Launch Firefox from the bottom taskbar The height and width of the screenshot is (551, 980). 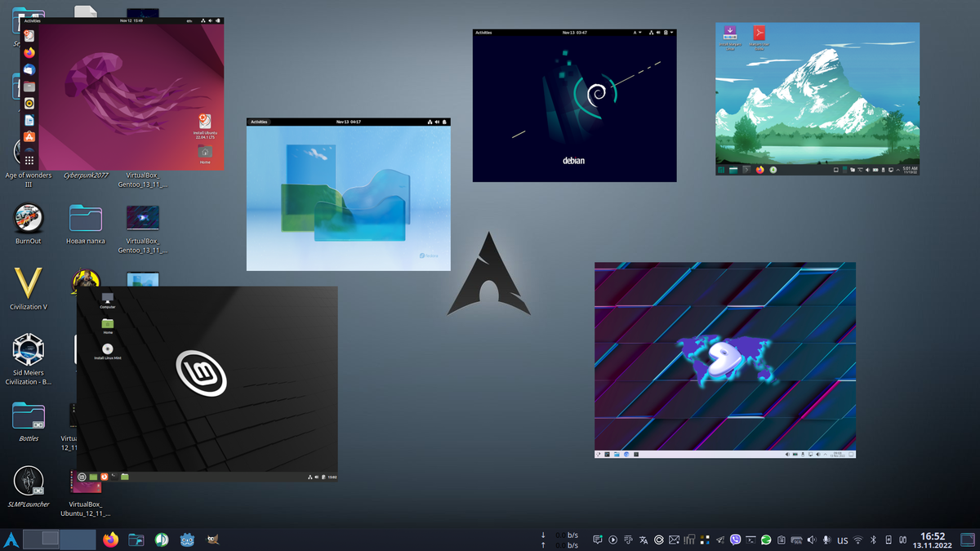[111, 540]
